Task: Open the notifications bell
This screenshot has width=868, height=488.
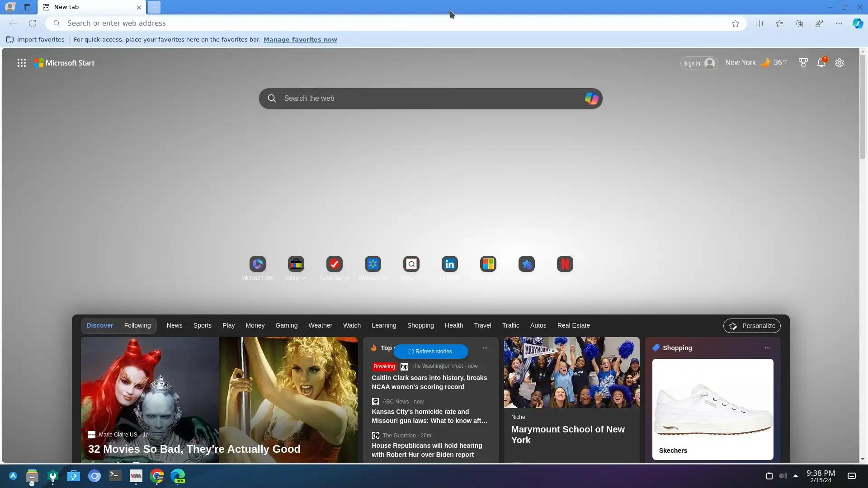Action: [x=821, y=63]
